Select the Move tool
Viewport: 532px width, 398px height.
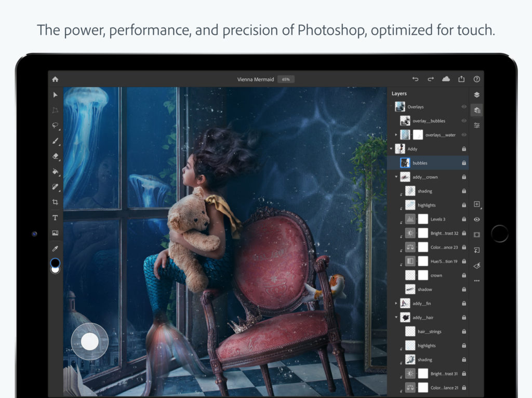[55, 93]
